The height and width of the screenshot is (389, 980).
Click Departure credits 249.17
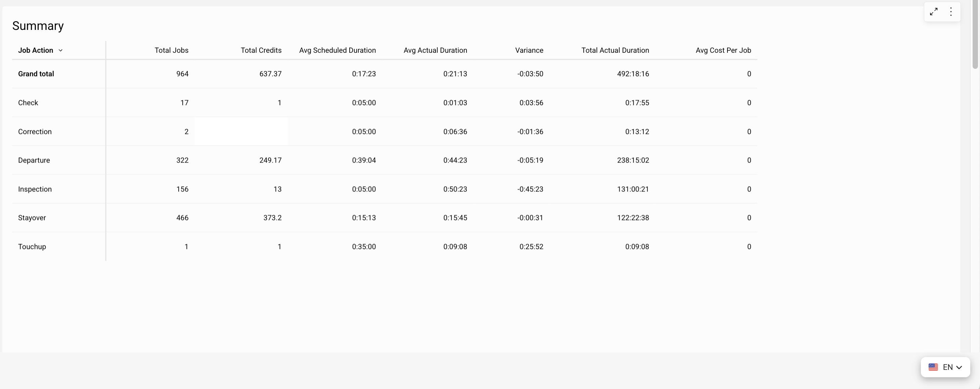(270, 160)
